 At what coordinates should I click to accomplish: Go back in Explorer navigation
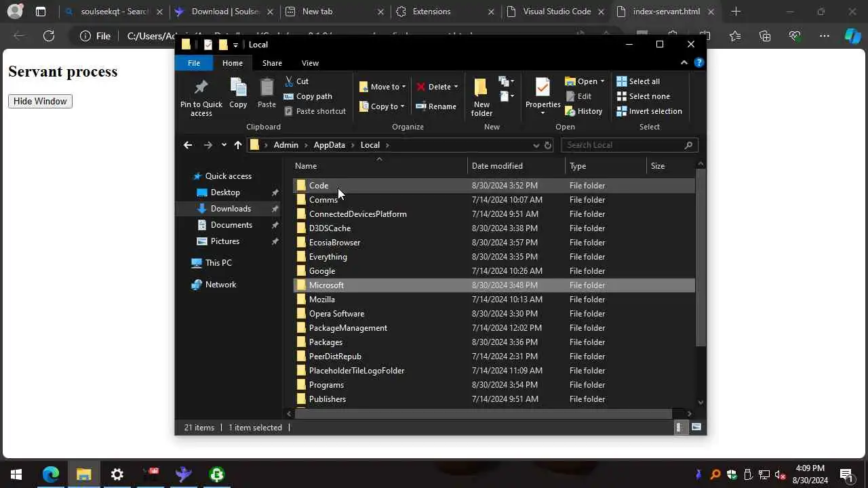(x=188, y=145)
